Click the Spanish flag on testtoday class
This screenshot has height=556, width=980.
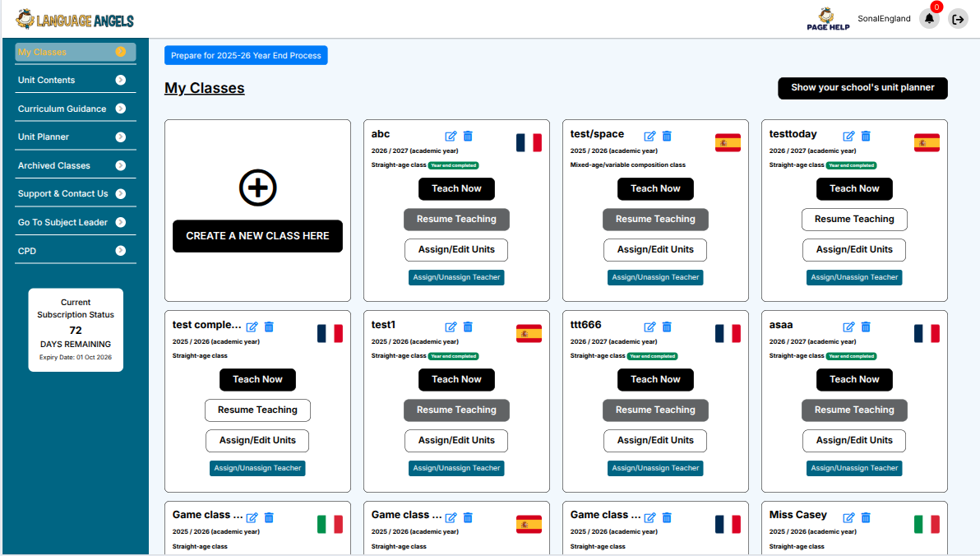point(927,142)
